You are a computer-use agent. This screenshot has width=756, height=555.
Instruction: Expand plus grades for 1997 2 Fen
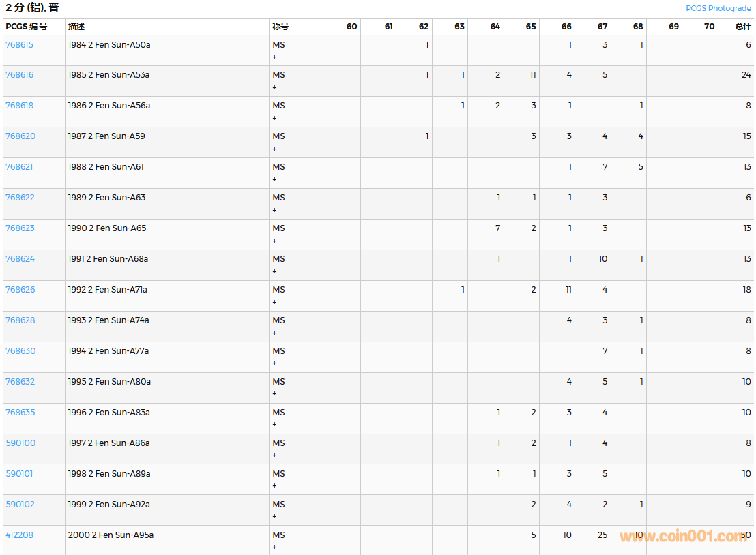coord(274,455)
